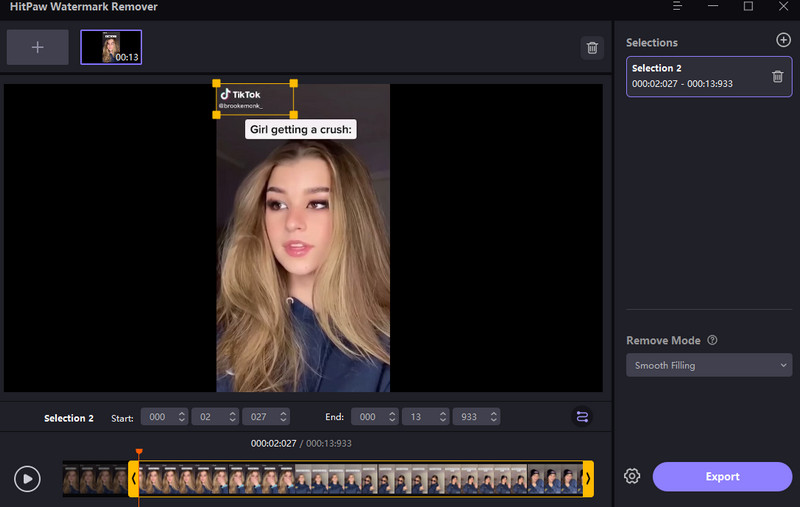Click the End milliseconds stepper showing 933
Screen dimensions: 800x507
tap(476, 417)
